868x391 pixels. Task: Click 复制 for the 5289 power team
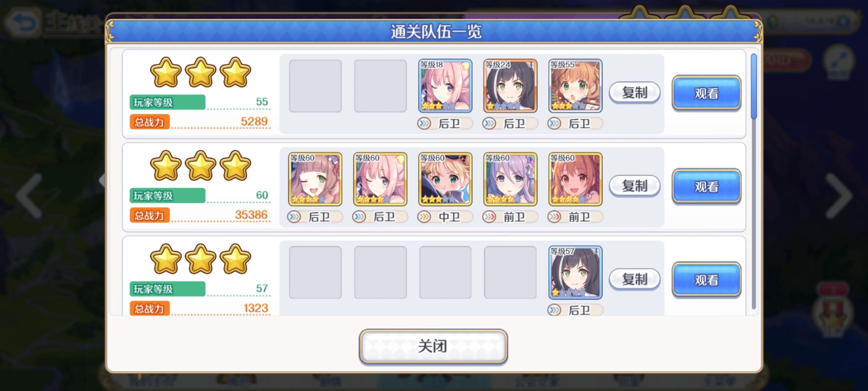pos(635,93)
